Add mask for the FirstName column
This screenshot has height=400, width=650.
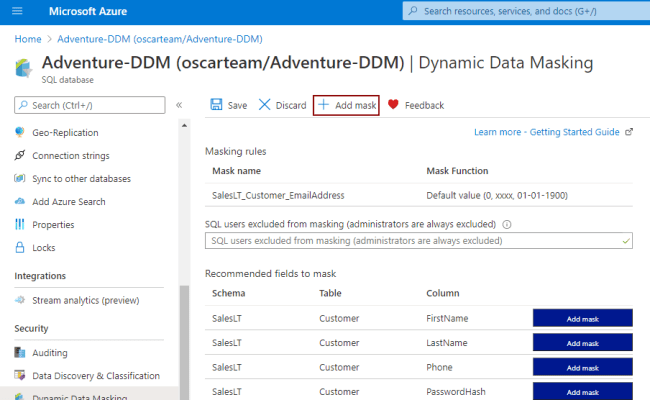click(582, 318)
